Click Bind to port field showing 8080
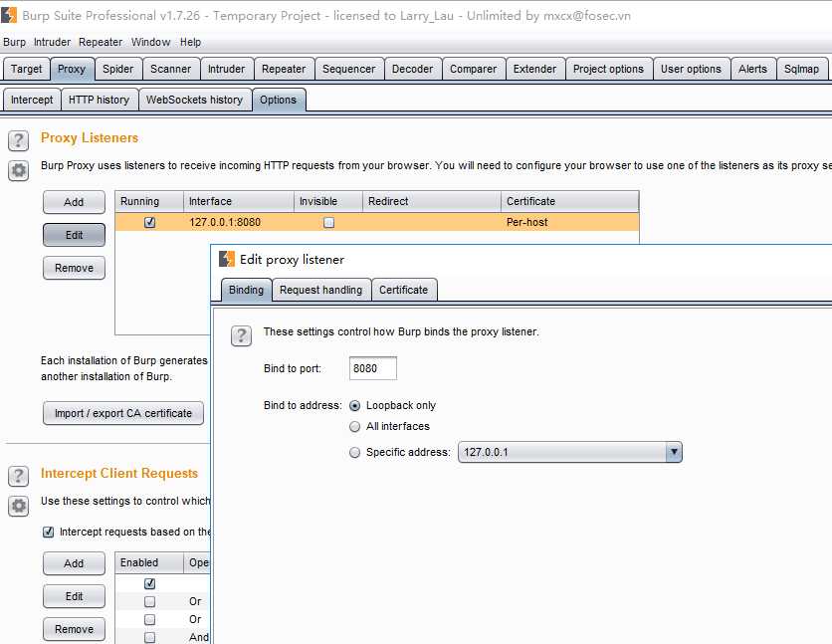 (372, 368)
